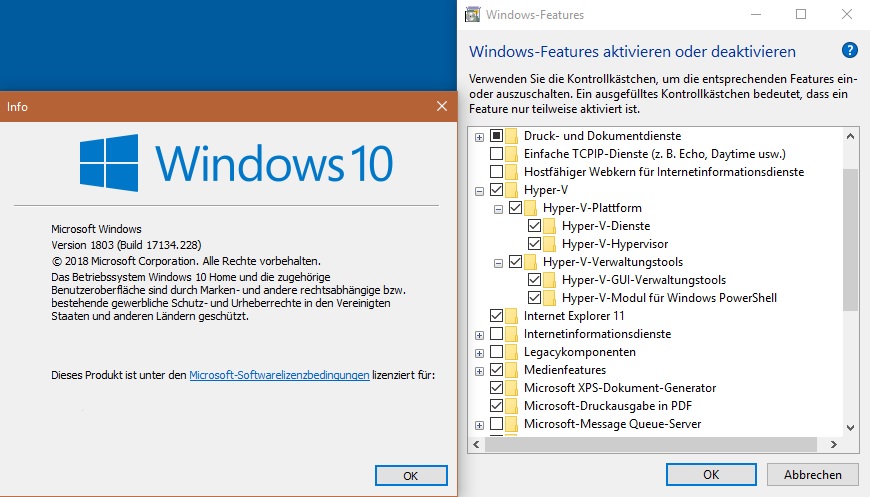Select 'Hostfähiger Webkern für Internetinformationsdienste' label
The image size is (870, 497).
tap(664, 172)
